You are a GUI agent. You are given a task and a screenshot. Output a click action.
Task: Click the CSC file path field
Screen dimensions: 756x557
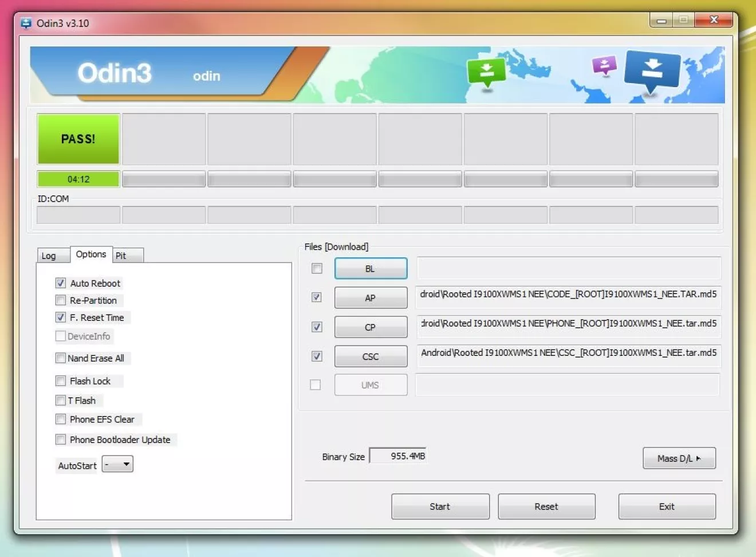pos(569,356)
